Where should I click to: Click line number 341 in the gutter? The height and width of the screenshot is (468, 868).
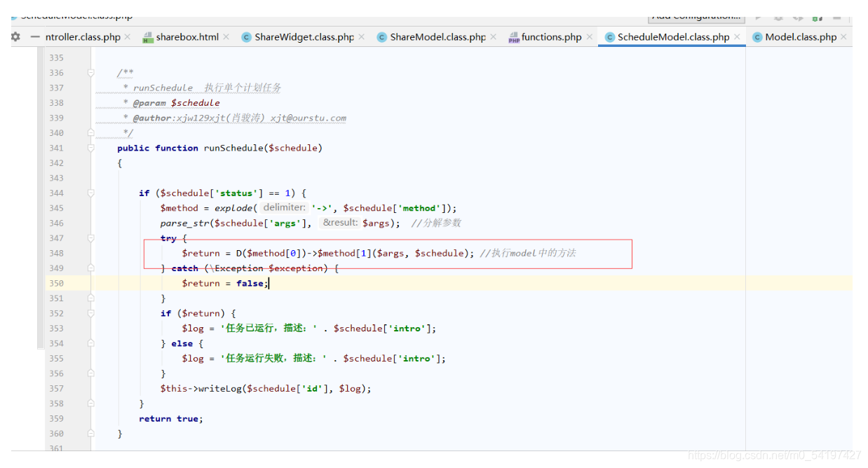56,148
